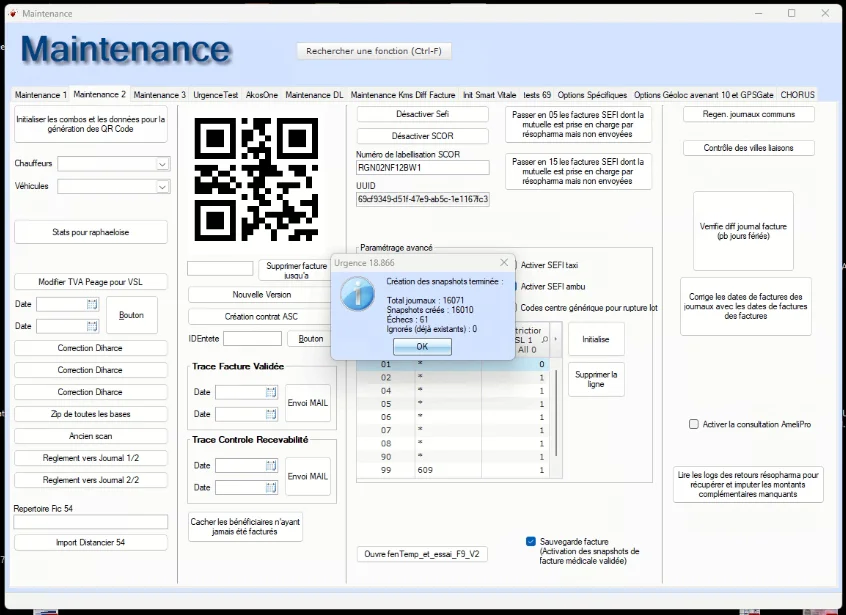
Task: Open the CHORUS tab
Action: tap(797, 95)
